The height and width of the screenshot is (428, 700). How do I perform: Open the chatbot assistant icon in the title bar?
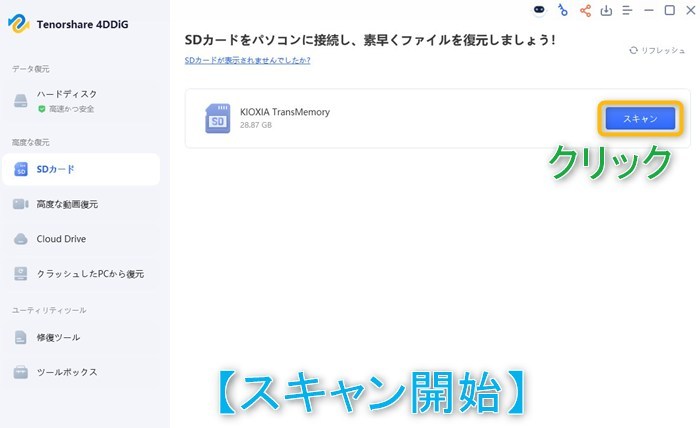click(539, 10)
